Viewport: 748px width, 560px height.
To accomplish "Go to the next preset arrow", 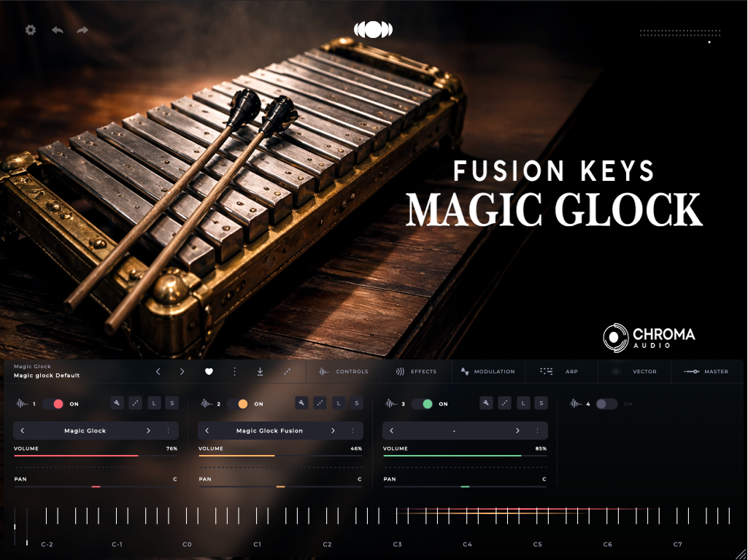I will (x=182, y=372).
